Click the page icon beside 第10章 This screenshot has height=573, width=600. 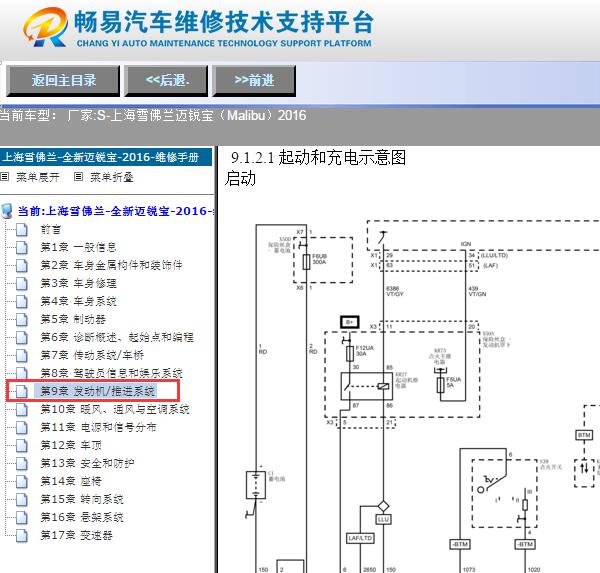[x=22, y=410]
